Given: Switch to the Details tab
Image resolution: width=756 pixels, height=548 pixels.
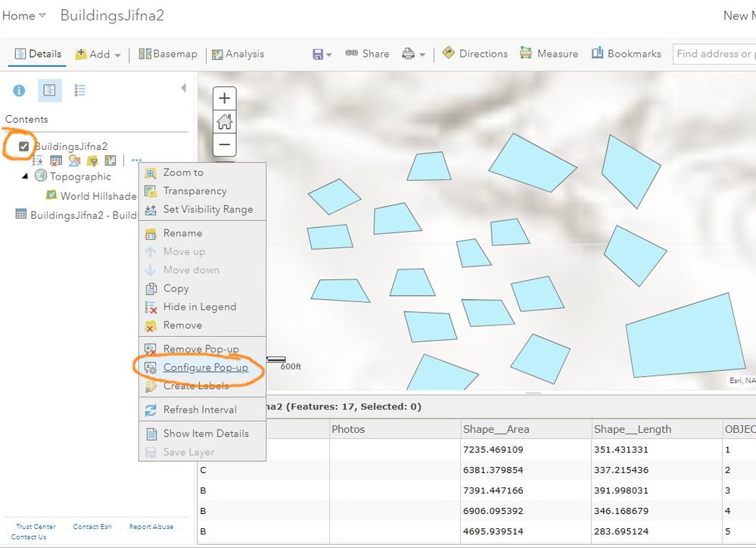Looking at the screenshot, I should coord(38,54).
